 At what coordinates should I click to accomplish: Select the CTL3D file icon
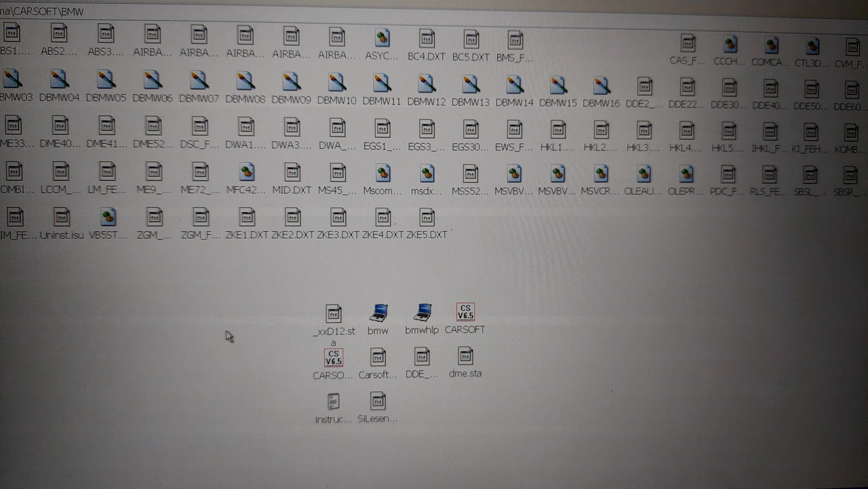[x=812, y=46]
